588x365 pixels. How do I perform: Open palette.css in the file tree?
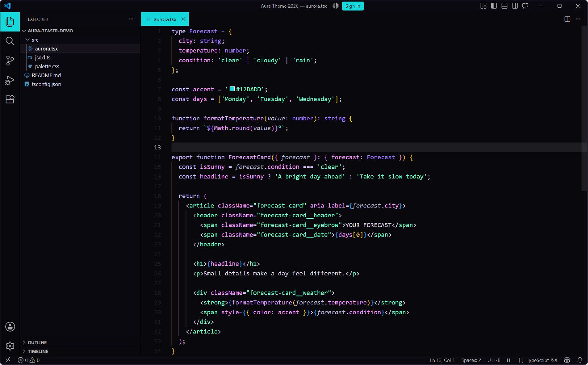pos(80,66)
